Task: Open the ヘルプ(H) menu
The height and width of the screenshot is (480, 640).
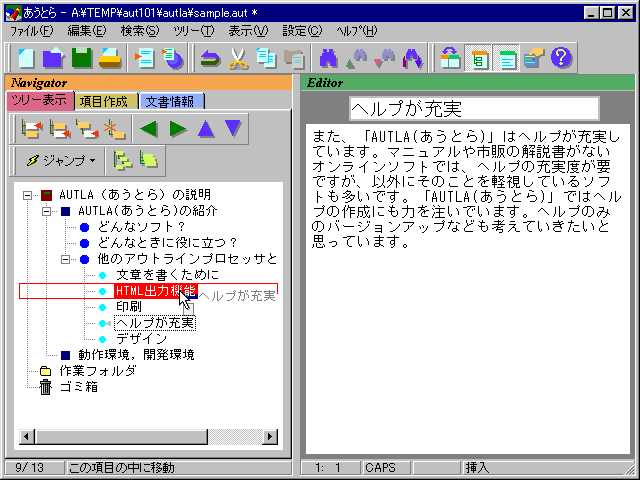Action: point(357,31)
